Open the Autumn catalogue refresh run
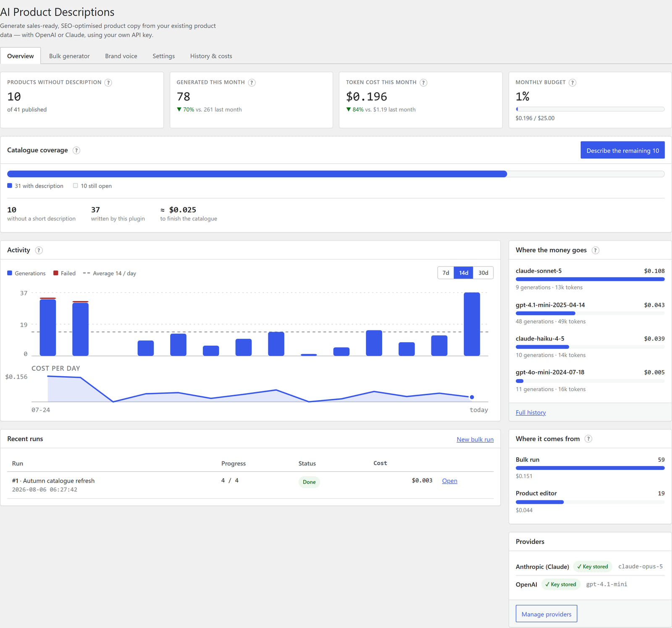The image size is (672, 628). pyautogui.click(x=449, y=481)
